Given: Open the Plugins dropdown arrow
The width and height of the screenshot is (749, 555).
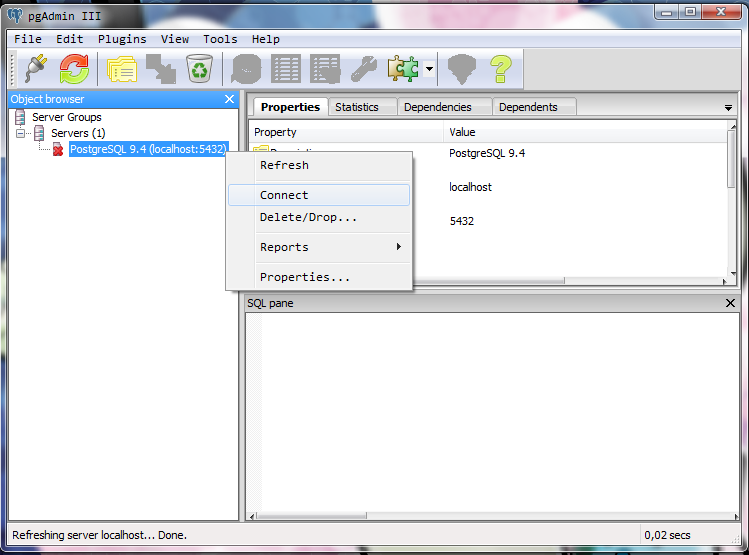Looking at the screenshot, I should click(429, 69).
